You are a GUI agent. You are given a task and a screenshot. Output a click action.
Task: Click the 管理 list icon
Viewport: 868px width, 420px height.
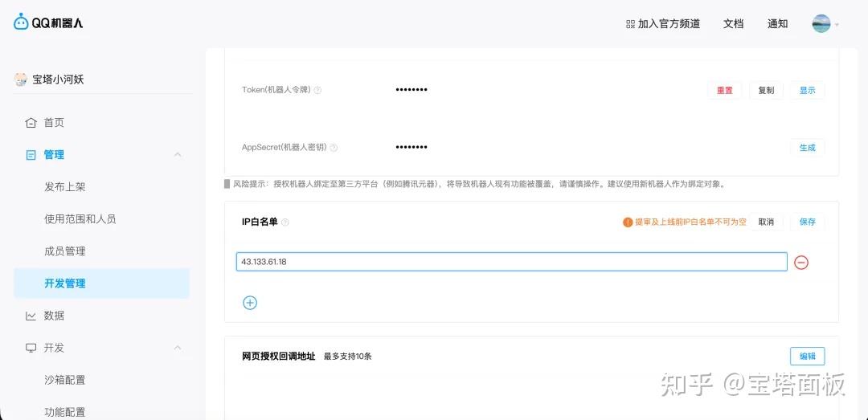coord(31,155)
